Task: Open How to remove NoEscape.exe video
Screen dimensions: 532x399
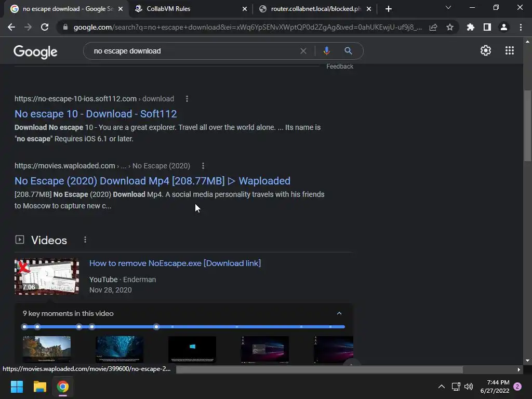Action: (175, 263)
